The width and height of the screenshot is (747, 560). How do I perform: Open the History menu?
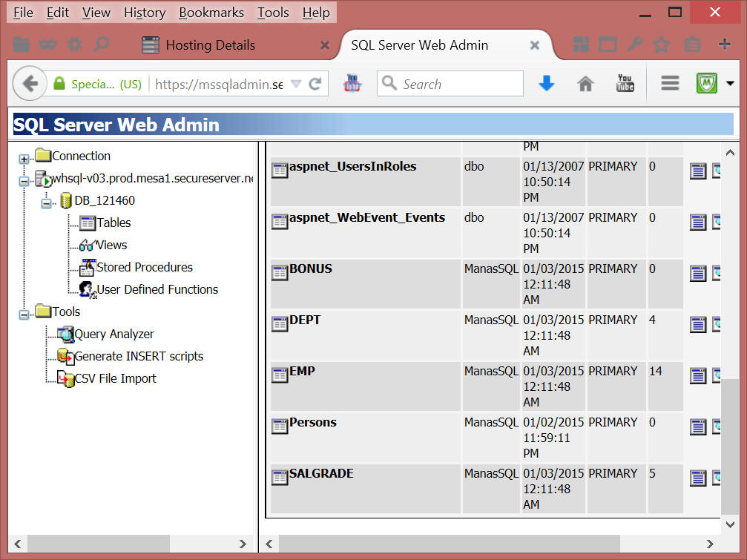point(145,13)
